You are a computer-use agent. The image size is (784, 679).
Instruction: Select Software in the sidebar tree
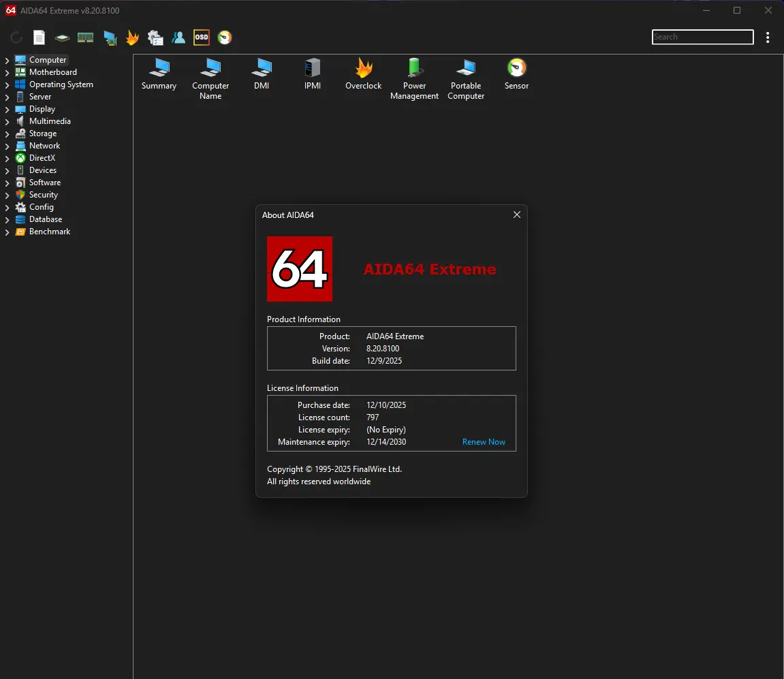[44, 183]
